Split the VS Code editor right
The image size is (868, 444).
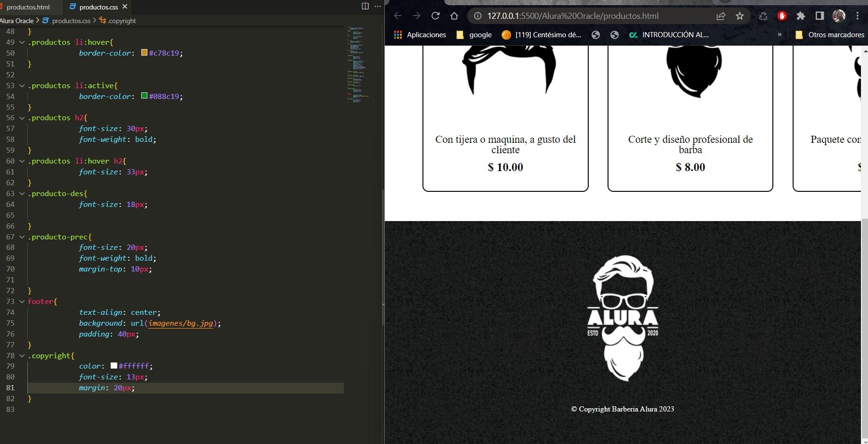tap(365, 6)
